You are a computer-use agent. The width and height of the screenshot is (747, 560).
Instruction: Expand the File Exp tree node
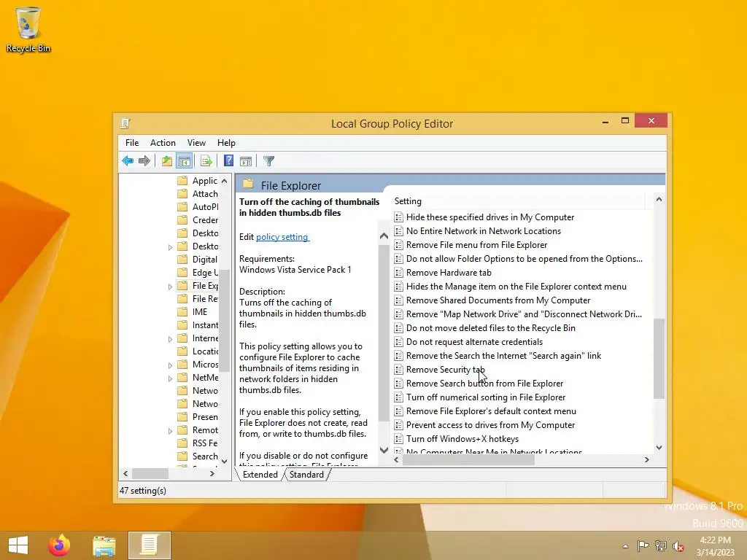point(170,287)
